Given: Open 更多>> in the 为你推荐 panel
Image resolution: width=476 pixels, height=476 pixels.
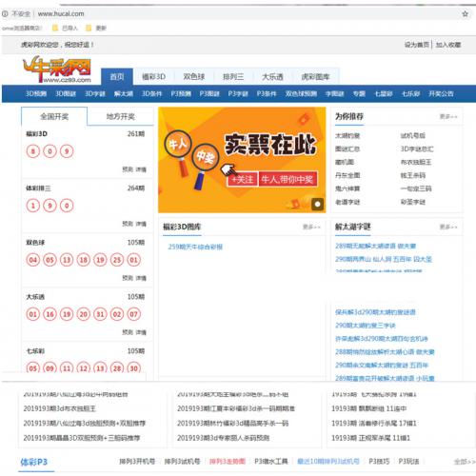Looking at the screenshot, I should [x=448, y=116].
